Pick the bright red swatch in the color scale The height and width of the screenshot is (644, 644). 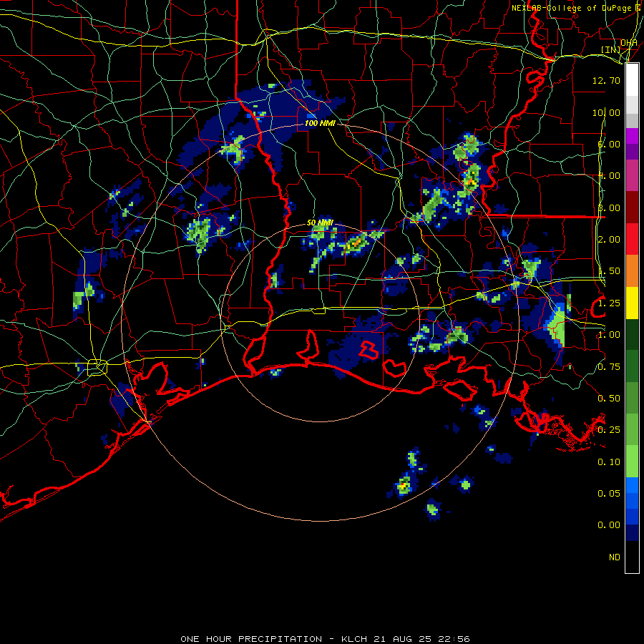click(632, 240)
